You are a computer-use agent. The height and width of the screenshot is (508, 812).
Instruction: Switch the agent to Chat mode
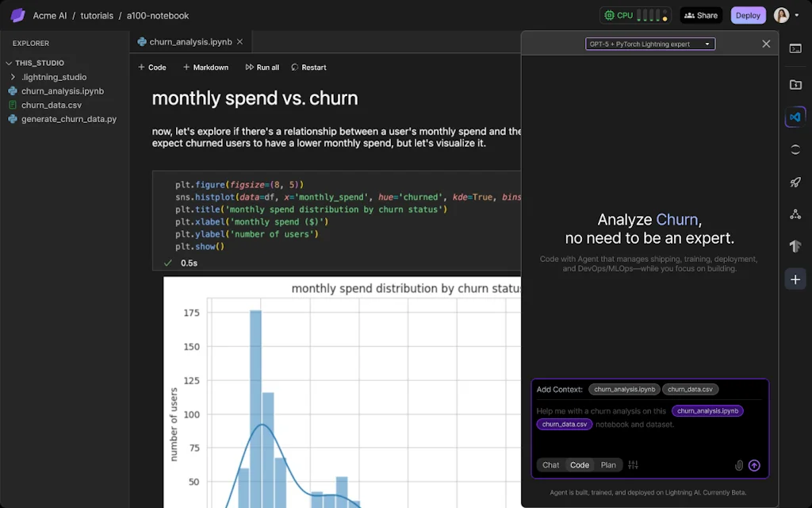550,465
